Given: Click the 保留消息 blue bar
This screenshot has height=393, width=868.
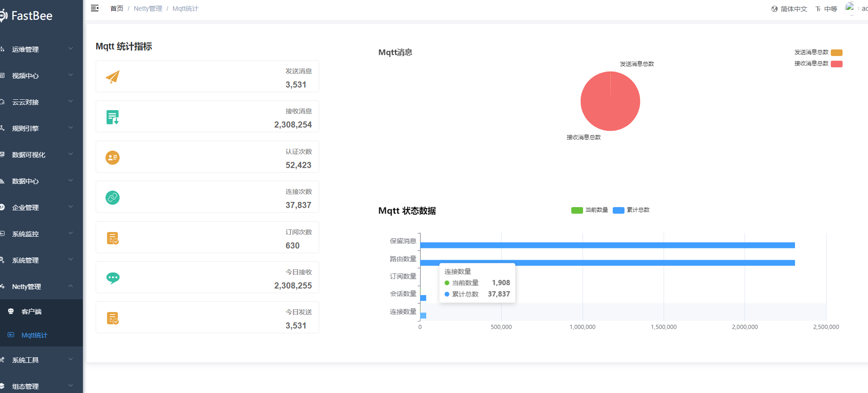Looking at the screenshot, I should click(608, 245).
